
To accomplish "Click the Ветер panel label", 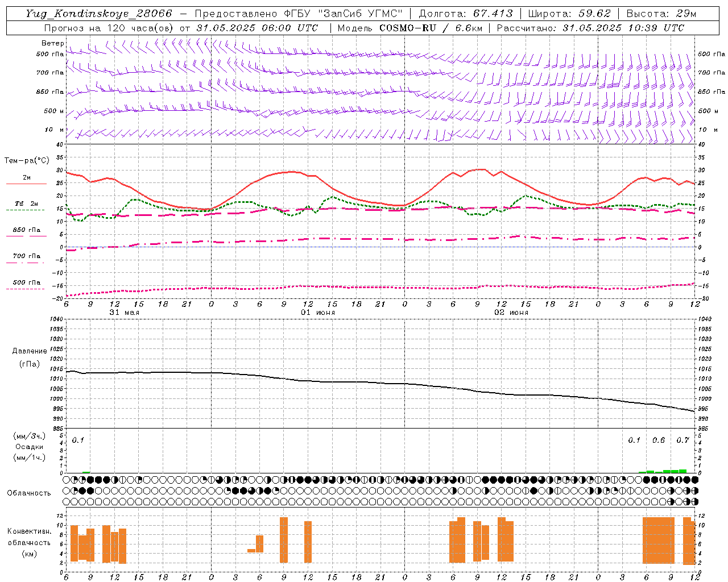I will tap(52, 43).
